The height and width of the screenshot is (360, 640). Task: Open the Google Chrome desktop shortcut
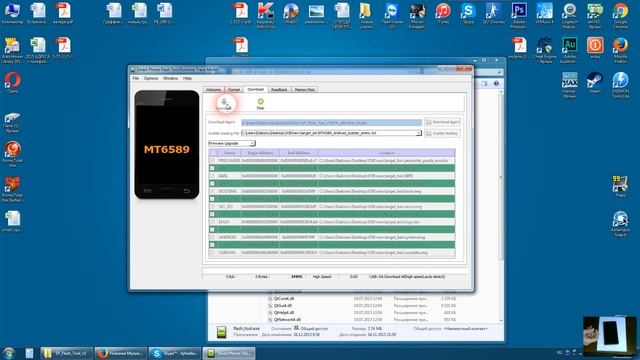click(620, 15)
